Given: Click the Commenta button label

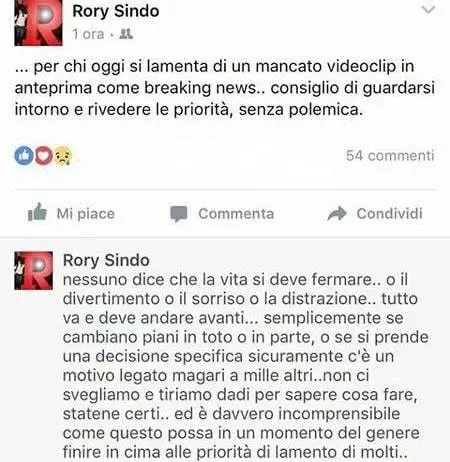Looking at the screenshot, I should (236, 214).
